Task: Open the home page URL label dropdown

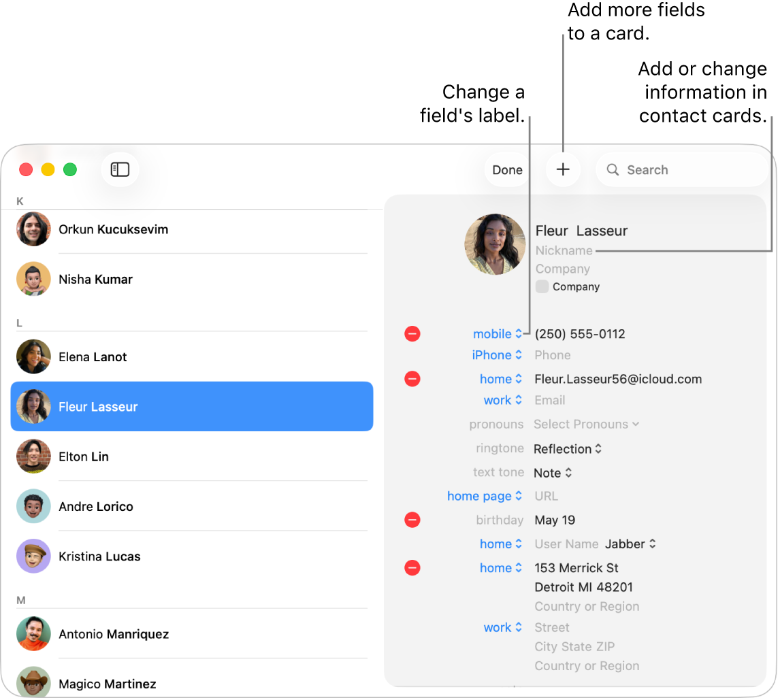Action: pyautogui.click(x=485, y=496)
